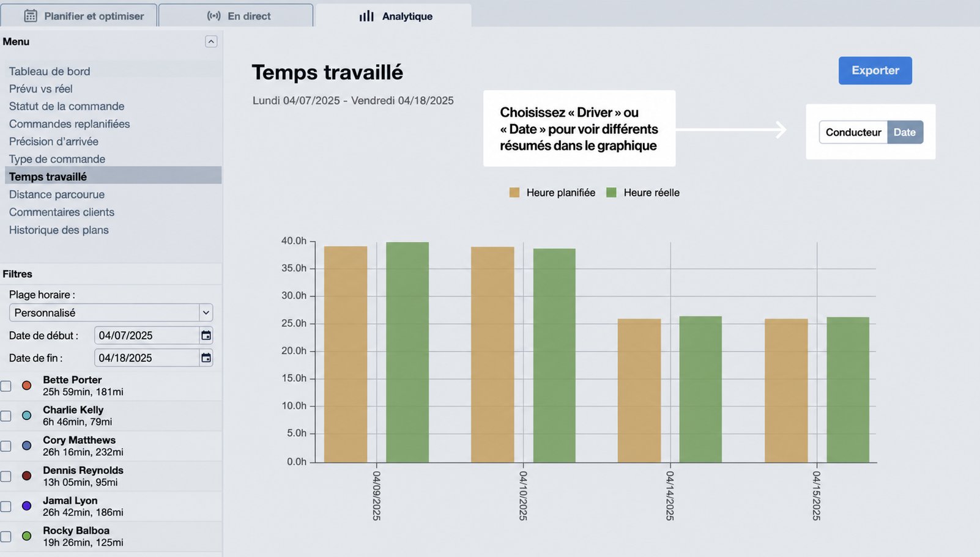Click the broadcast icon on En direct tab
Image resolution: width=980 pixels, height=557 pixels.
tap(213, 16)
